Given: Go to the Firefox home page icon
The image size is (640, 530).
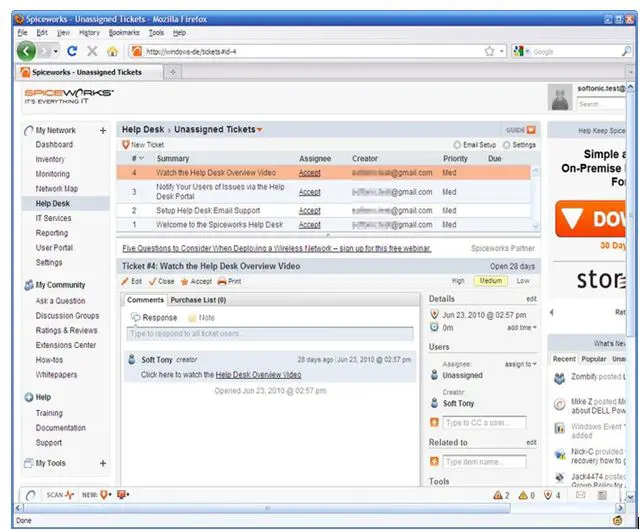Looking at the screenshot, I should (x=112, y=51).
